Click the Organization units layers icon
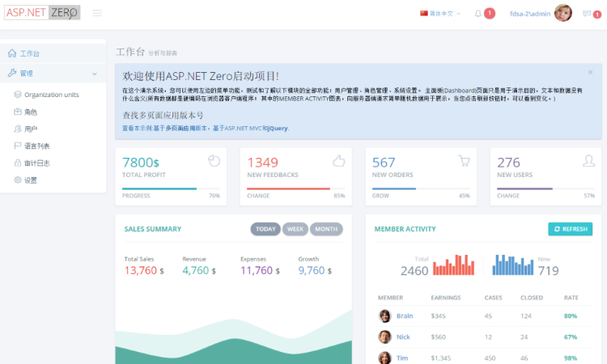This screenshot has height=364, width=607. (18, 95)
